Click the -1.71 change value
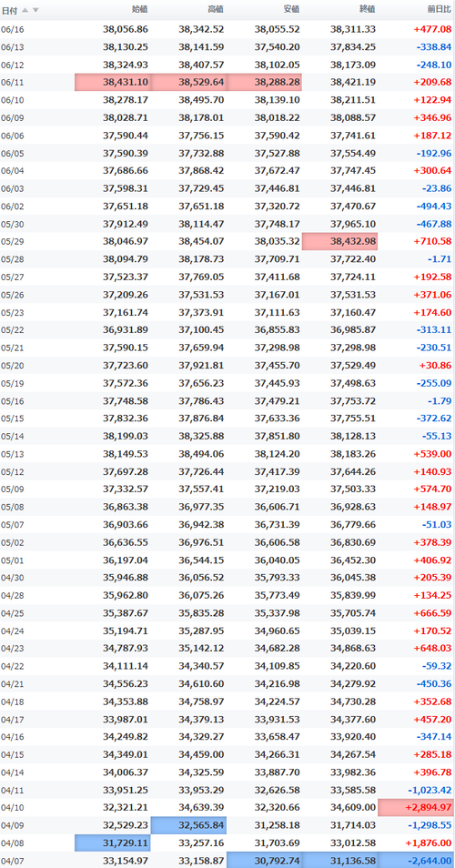This screenshot has width=455, height=868. click(440, 259)
